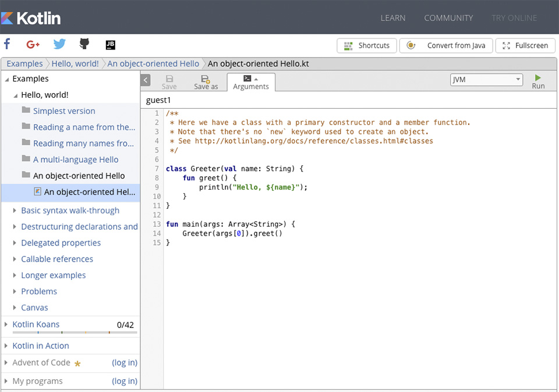Click the kotlinlang.org URL in code comment

tap(314, 141)
